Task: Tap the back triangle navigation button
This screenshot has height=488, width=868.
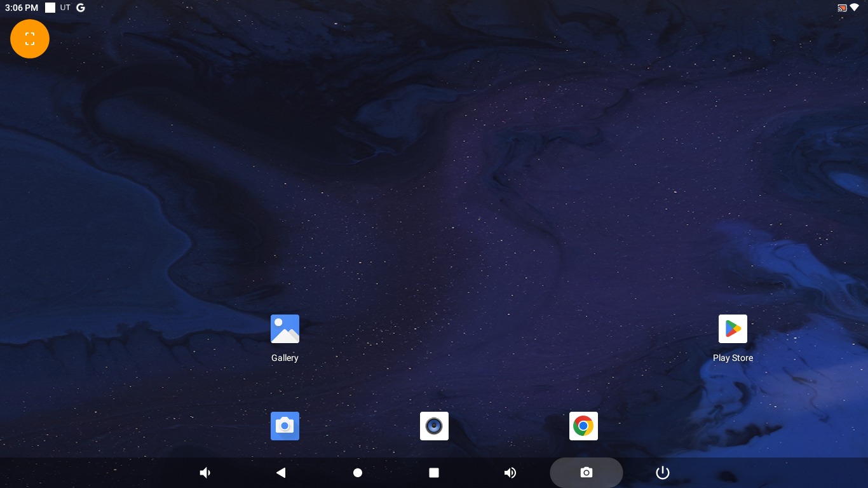Action: click(281, 473)
